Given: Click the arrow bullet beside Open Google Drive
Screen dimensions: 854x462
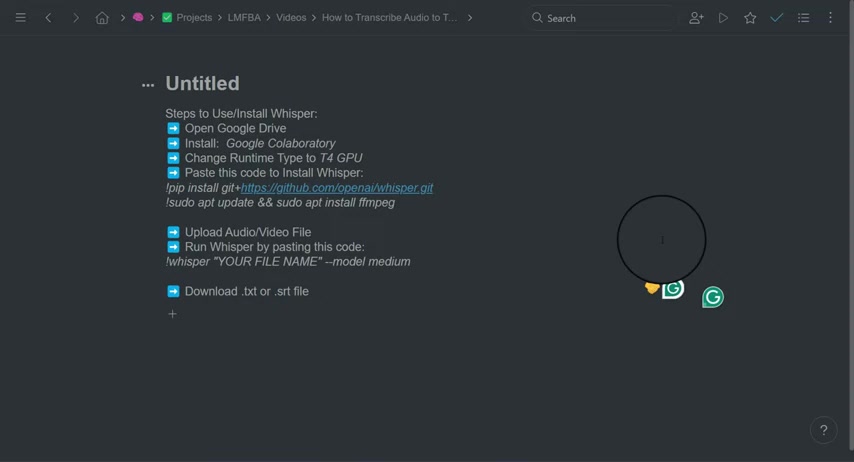Looking at the screenshot, I should 173,129.
